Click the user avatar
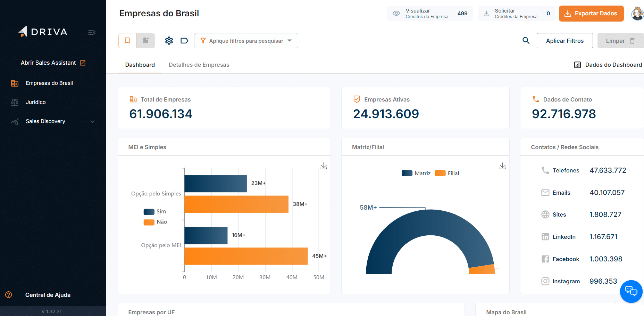 [x=637, y=14]
